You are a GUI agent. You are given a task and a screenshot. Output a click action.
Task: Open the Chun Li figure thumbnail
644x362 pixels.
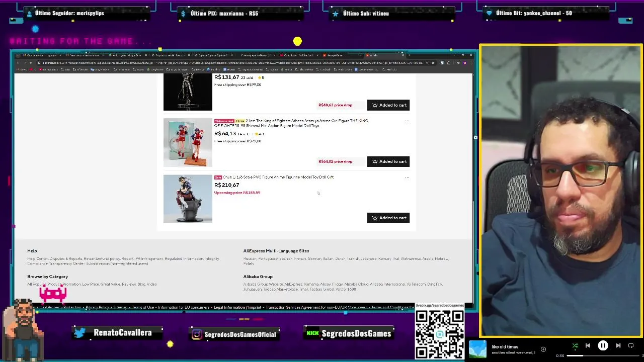pyautogui.click(x=188, y=199)
